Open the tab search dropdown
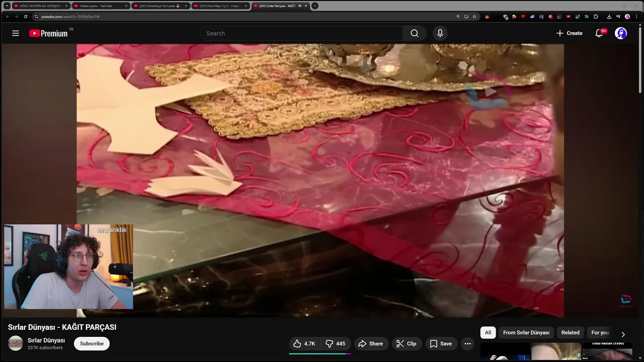 (7, 6)
